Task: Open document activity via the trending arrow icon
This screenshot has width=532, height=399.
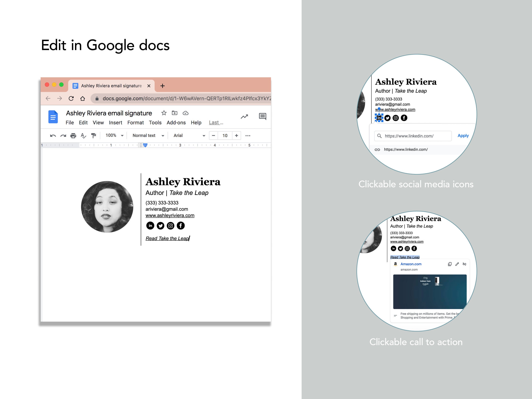Action: (x=244, y=116)
